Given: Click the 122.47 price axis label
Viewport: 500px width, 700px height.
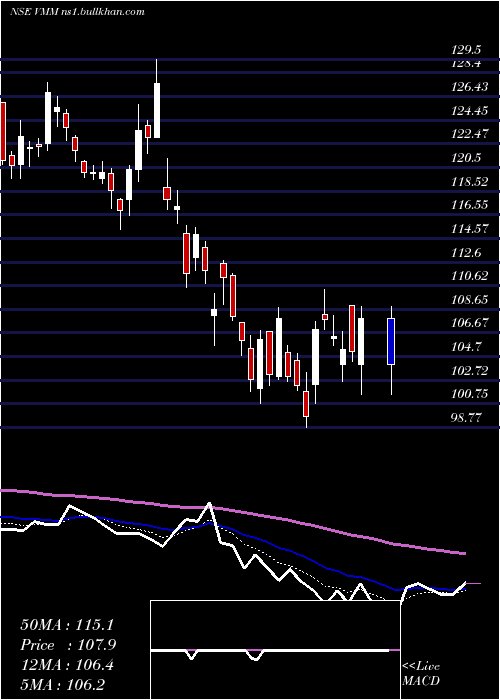Looking at the screenshot, I should [x=470, y=134].
